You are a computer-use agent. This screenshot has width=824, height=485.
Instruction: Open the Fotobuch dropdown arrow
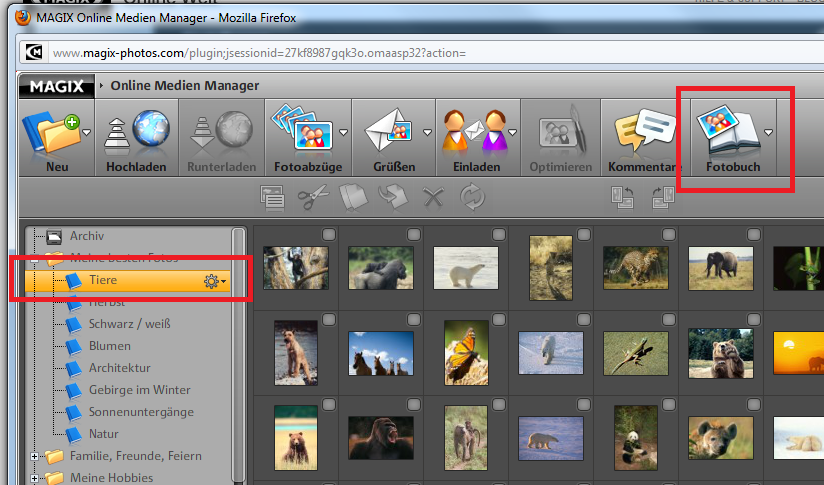click(x=769, y=132)
